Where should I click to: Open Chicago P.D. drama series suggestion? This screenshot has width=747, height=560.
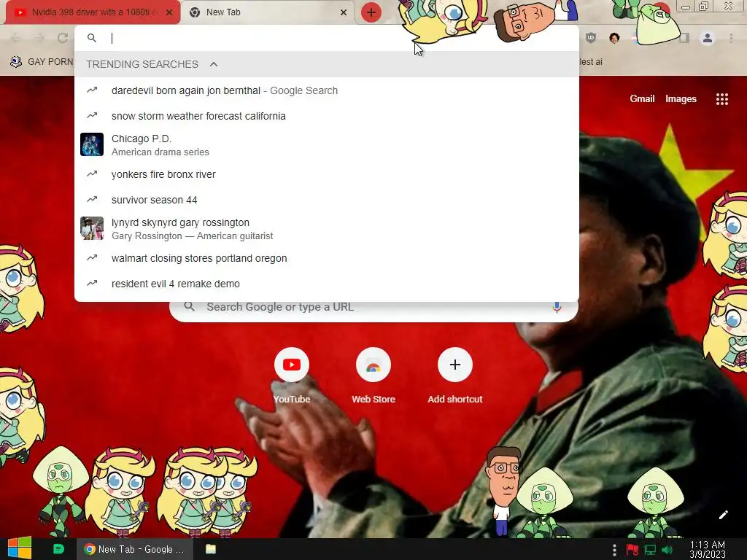pos(327,145)
